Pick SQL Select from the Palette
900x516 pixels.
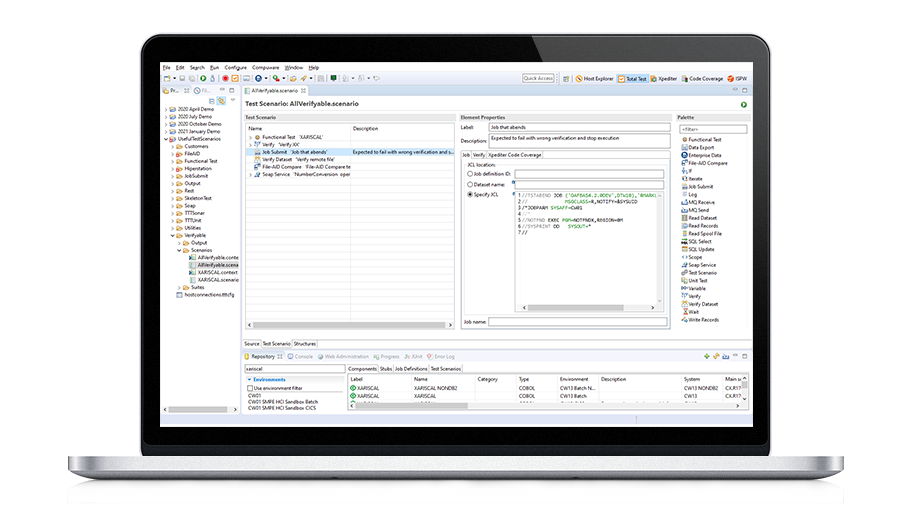[700, 241]
